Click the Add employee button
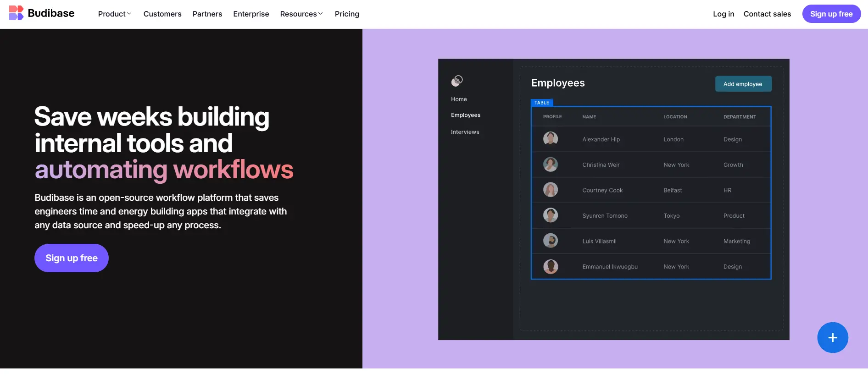 coord(743,84)
